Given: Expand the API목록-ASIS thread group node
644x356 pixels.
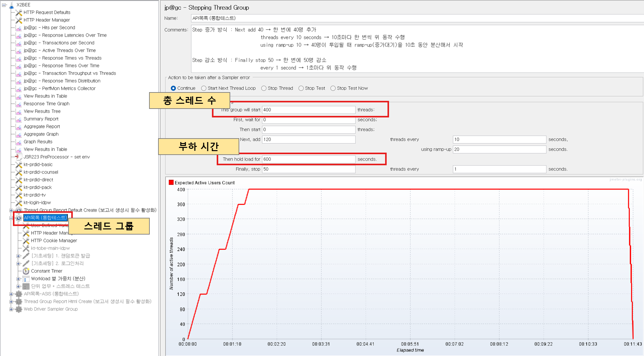Looking at the screenshot, I should (x=11, y=294).
